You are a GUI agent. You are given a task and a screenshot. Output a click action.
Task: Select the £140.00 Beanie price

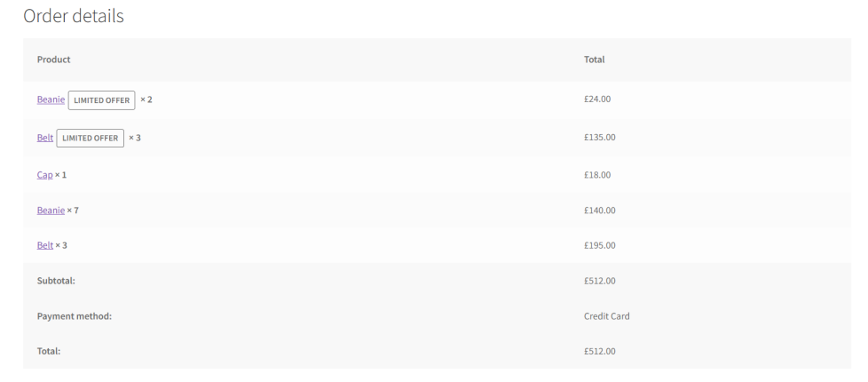click(x=599, y=211)
